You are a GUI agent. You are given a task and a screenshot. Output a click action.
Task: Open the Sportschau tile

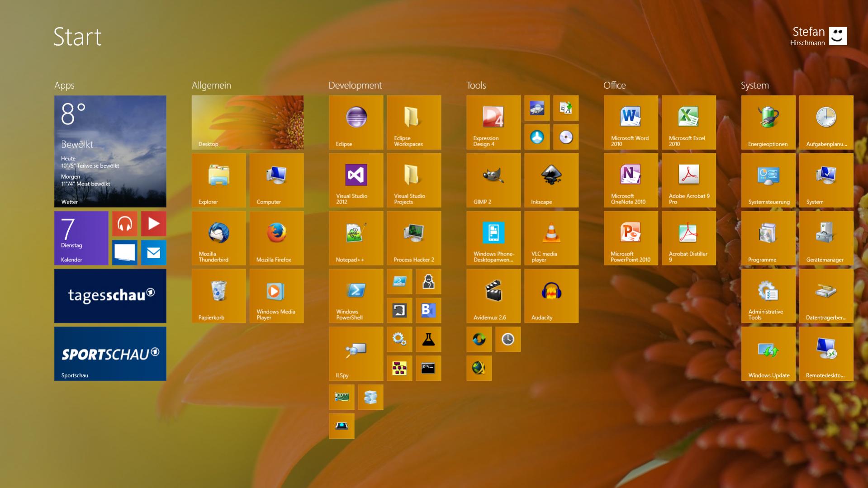[x=110, y=354]
